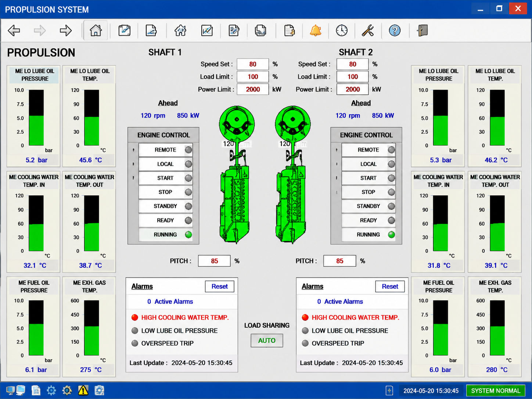532x399 pixels.
Task: Click Shaft 2 OVERSPEED TRIP alarm entry
Action: [x=333, y=343]
